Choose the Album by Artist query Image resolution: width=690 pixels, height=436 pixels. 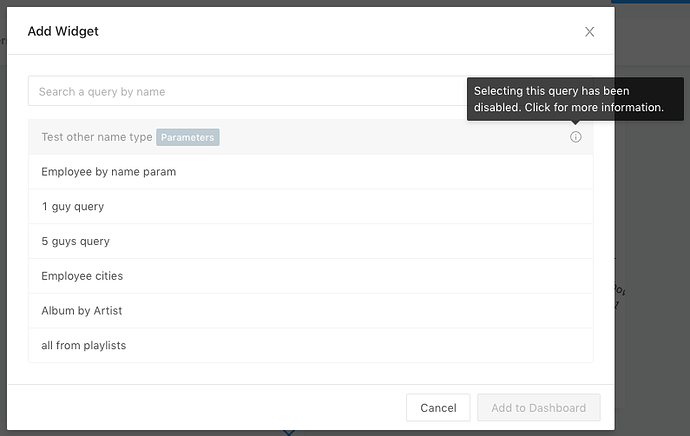[x=311, y=311]
